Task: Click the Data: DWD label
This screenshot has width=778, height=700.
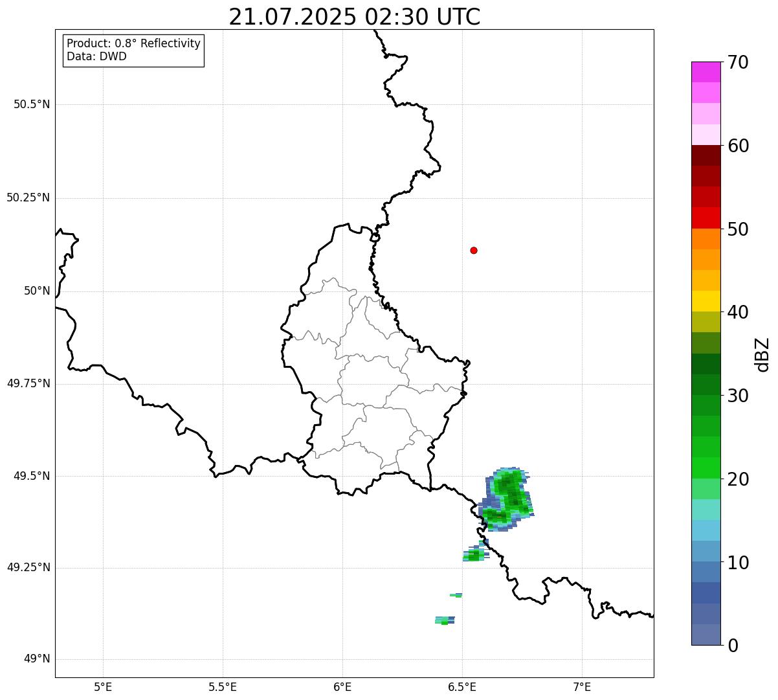Action: click(x=96, y=56)
